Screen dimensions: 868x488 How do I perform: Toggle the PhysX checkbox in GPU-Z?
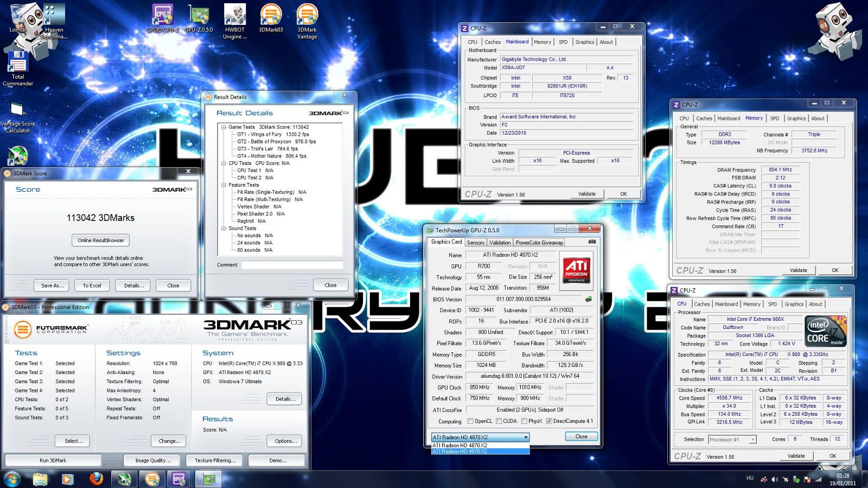(524, 421)
